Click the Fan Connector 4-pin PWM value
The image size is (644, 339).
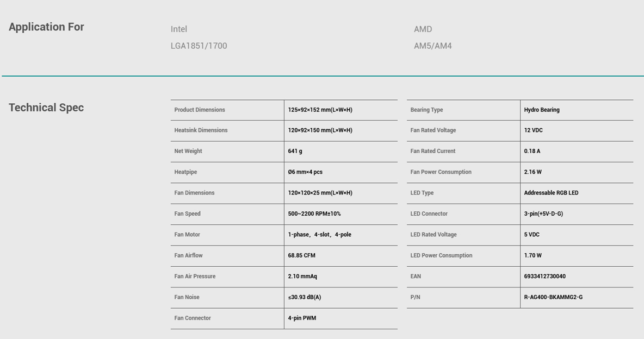click(302, 318)
